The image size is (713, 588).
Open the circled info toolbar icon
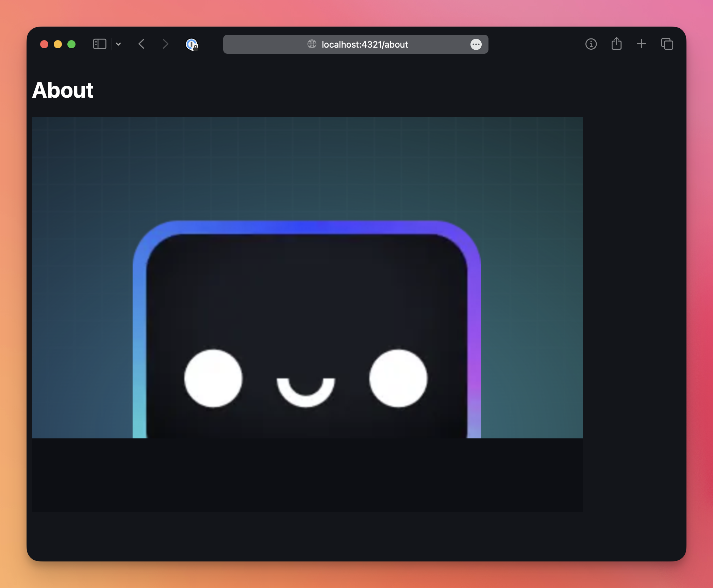pyautogui.click(x=591, y=44)
